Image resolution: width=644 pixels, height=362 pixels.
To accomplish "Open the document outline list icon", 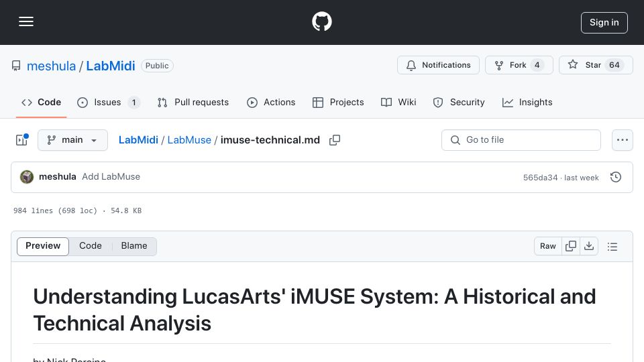I will [x=612, y=246].
